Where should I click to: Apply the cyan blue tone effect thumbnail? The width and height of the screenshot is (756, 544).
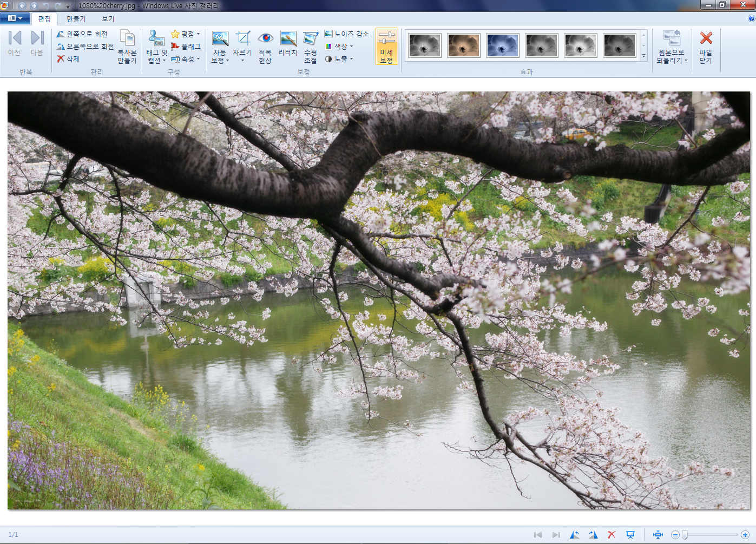(503, 45)
